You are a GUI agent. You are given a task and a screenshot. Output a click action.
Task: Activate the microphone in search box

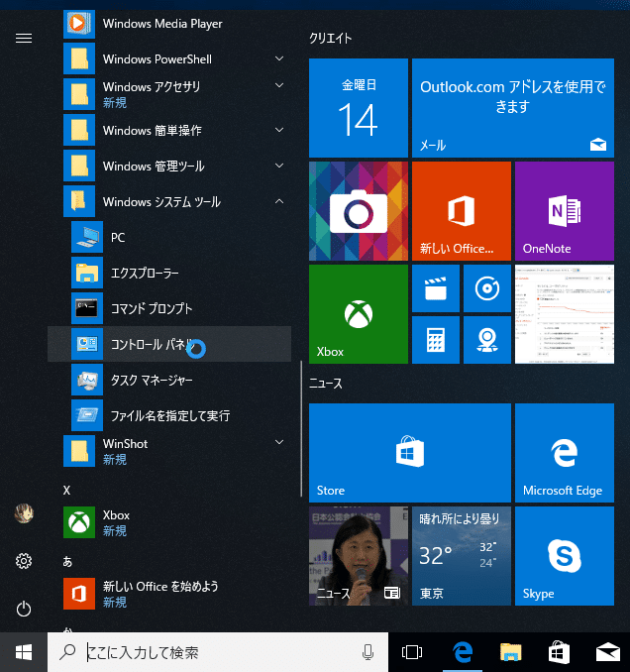coord(367,652)
